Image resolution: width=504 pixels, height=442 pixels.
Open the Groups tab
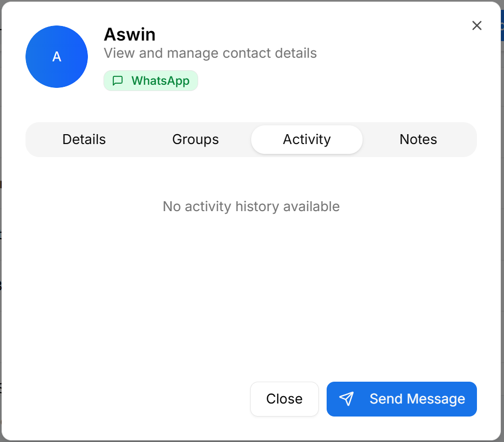195,139
